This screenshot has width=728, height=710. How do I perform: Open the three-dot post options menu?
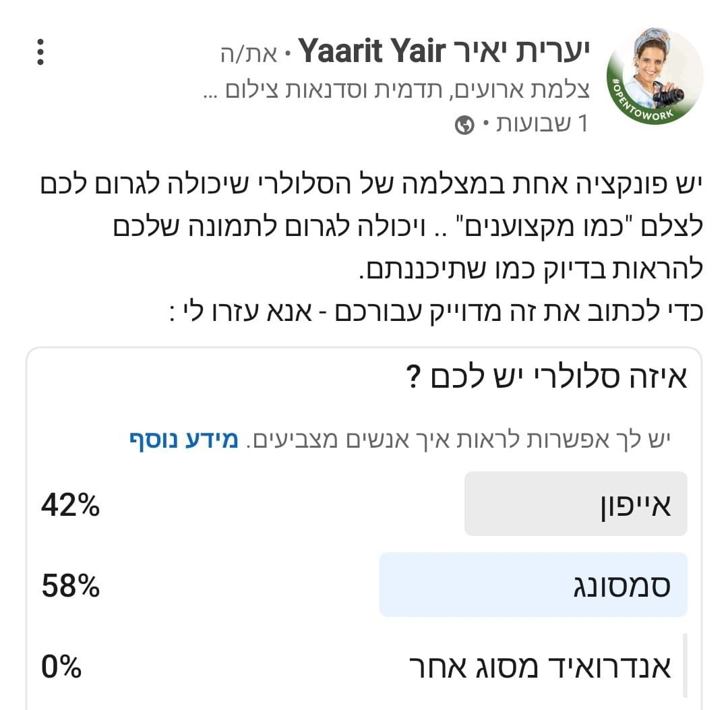(x=41, y=52)
